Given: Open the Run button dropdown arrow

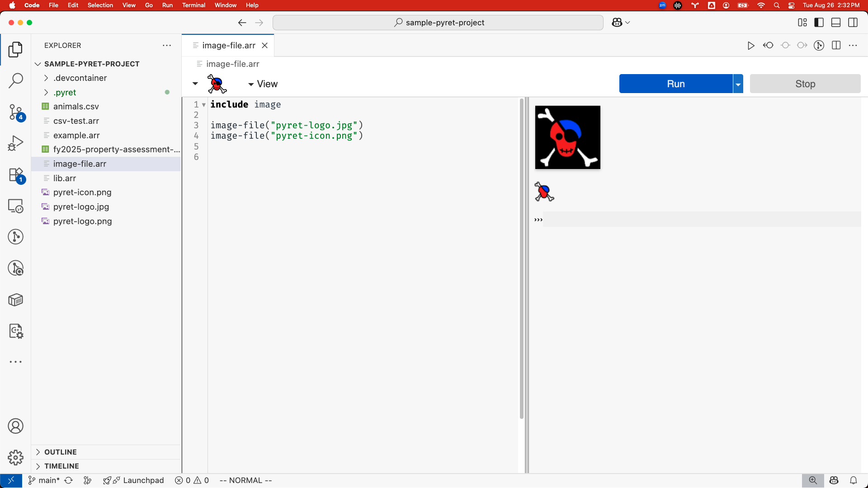Looking at the screenshot, I should coord(738,84).
